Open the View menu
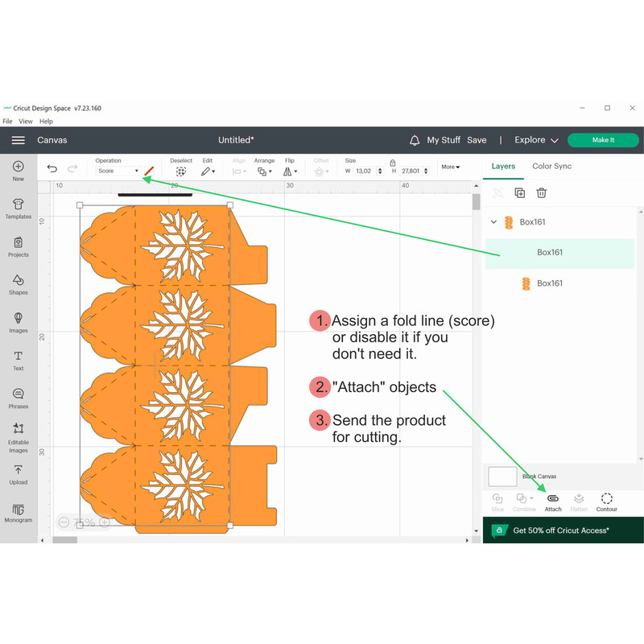Image resolution: width=644 pixels, height=644 pixels. click(x=26, y=122)
